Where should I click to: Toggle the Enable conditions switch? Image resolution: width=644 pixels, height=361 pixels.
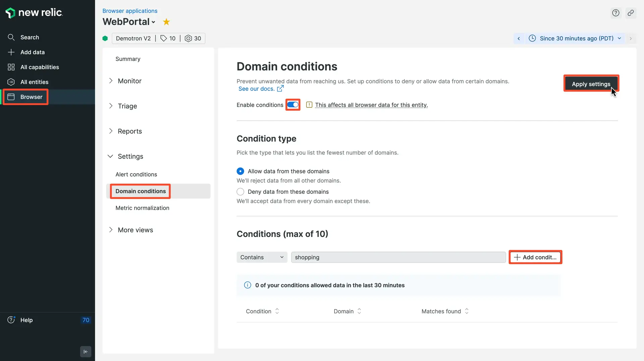[x=292, y=105]
